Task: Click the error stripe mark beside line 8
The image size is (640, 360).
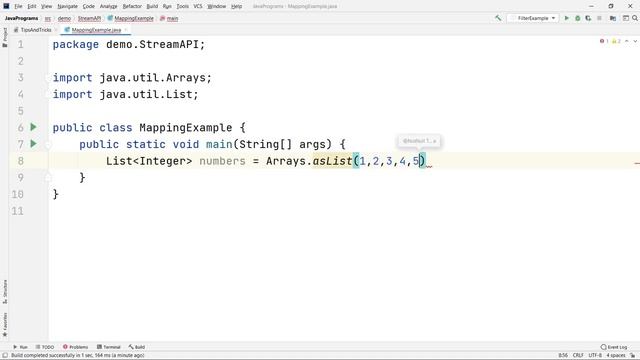Action: [637, 163]
